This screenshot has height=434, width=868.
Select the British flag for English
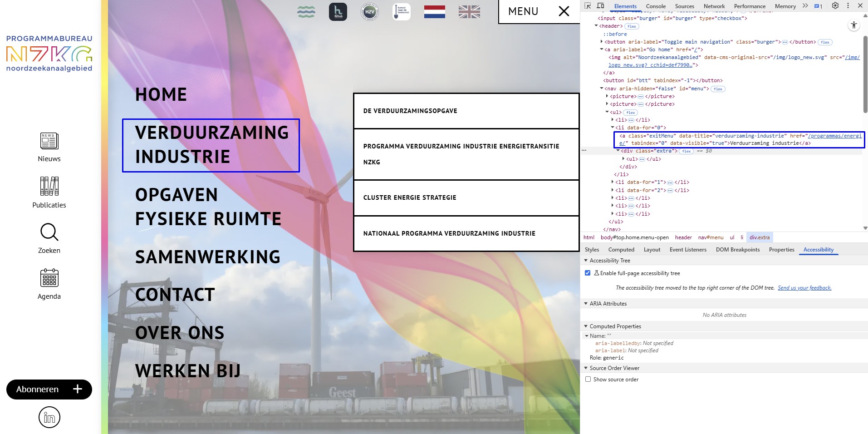469,12
